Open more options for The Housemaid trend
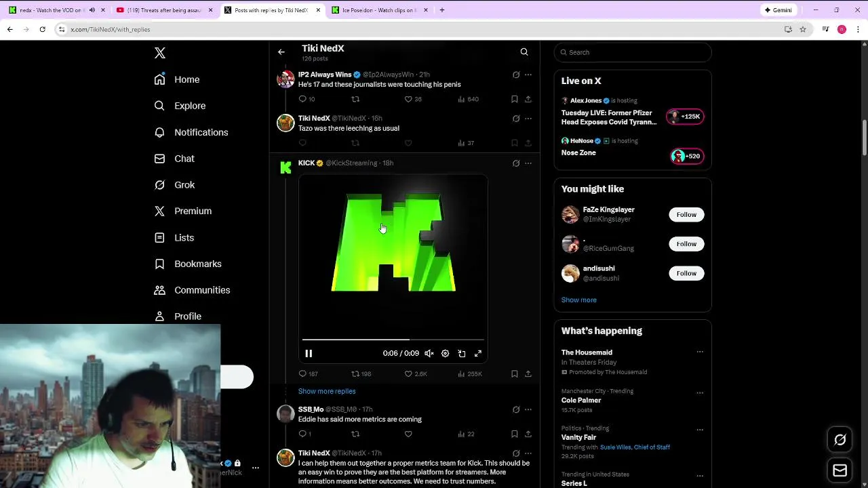The height and width of the screenshot is (488, 868). (x=700, y=352)
